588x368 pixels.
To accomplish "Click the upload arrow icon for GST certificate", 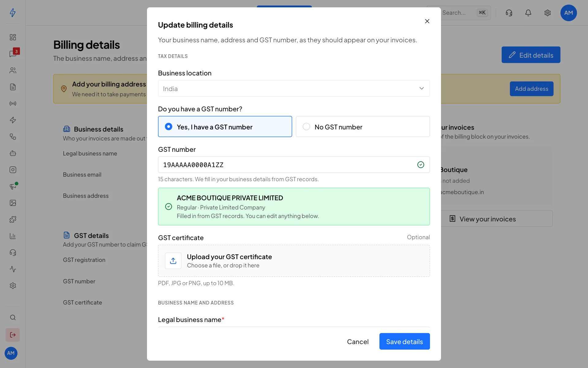I will click(173, 261).
